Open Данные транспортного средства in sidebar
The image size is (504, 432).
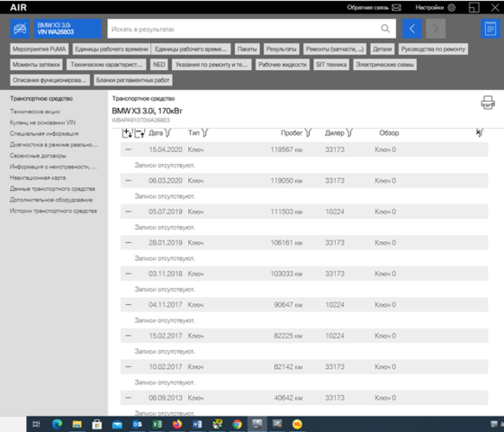52,189
